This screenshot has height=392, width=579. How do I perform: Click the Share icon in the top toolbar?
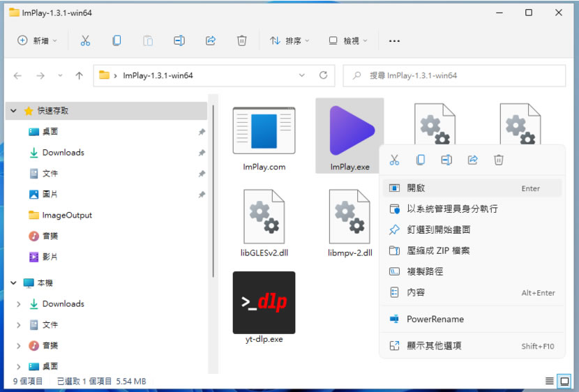click(211, 40)
